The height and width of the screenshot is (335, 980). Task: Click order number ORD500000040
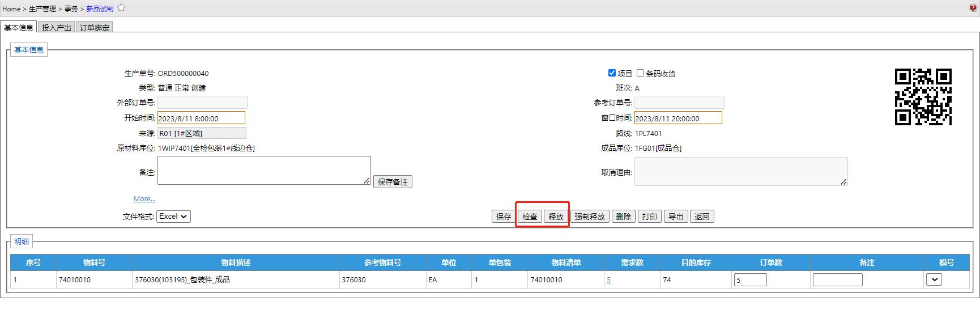pos(183,73)
